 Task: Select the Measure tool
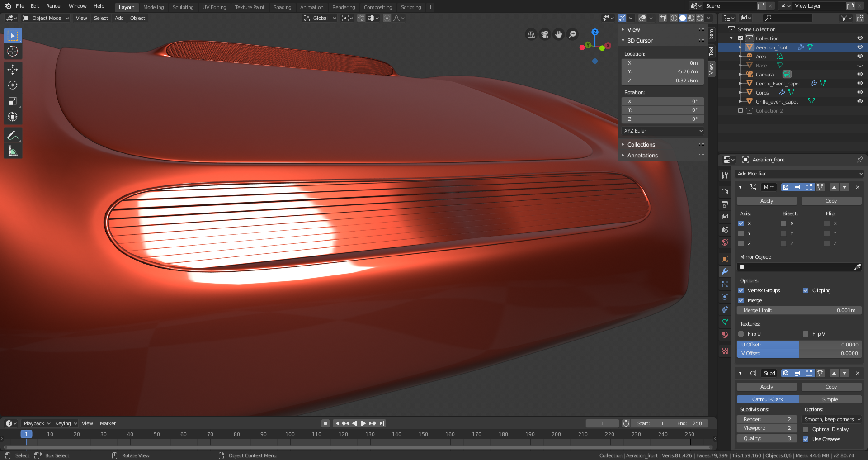pyautogui.click(x=13, y=152)
